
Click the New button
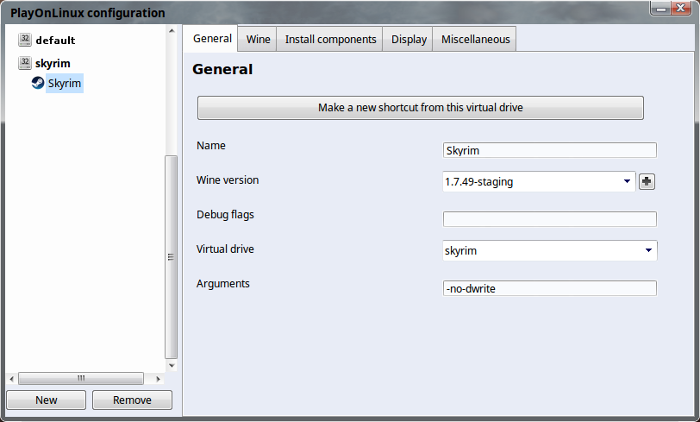pos(46,400)
